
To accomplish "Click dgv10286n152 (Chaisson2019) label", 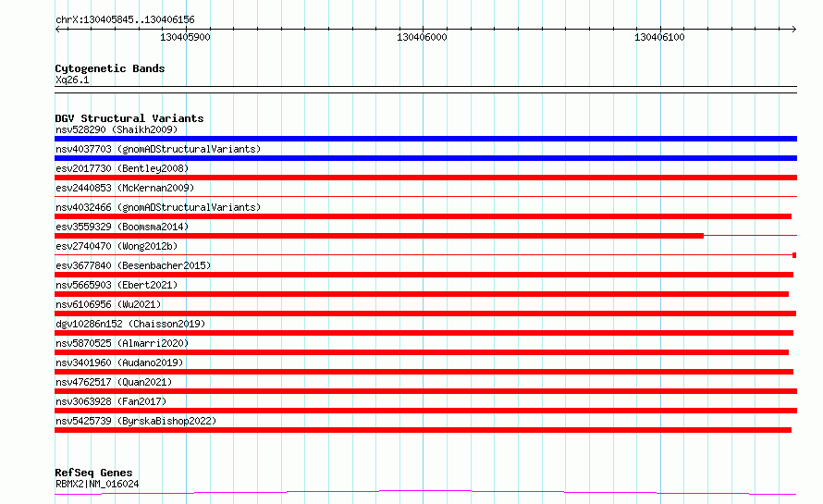I will pos(130,324).
